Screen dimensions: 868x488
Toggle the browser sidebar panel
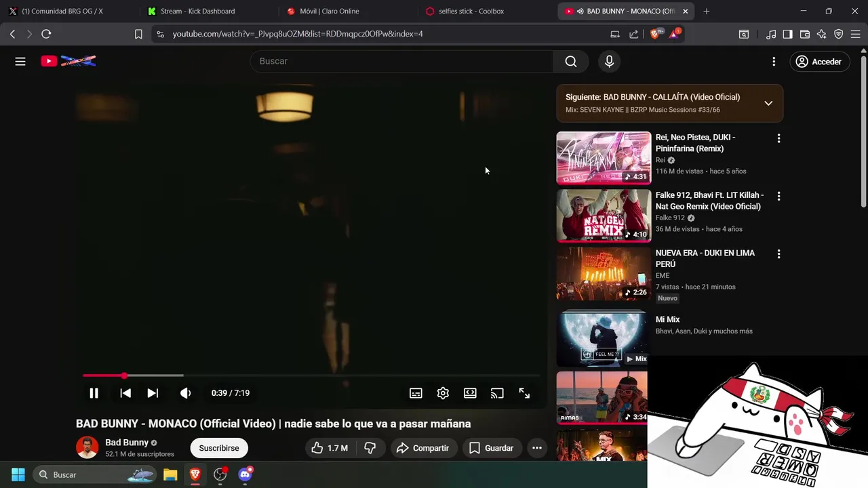787,34
